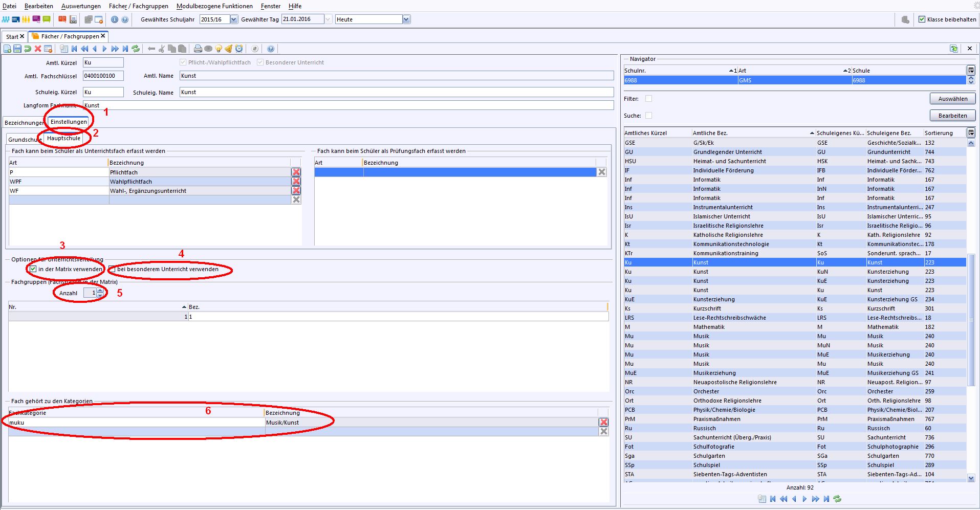Viewport: 980px width, 510px height.
Task: Sort Fachgruppen by Nr. column header
Action: point(98,307)
